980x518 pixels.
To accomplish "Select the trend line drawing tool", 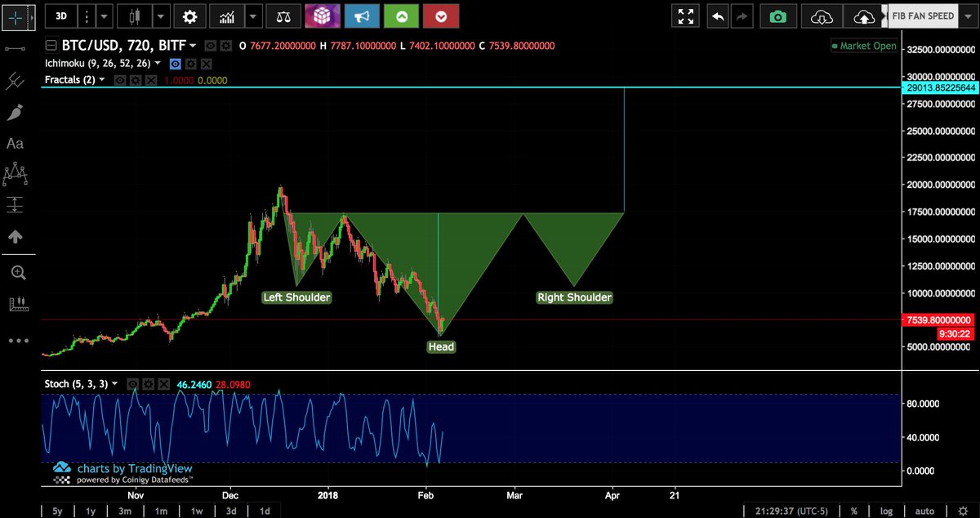I will coord(15,49).
